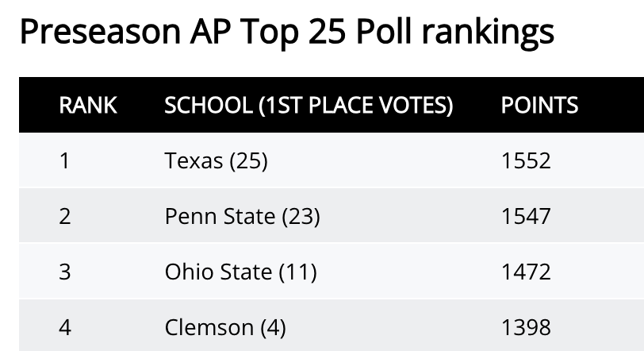Click the 1547 points value
Image resolution: width=644 pixels, height=351 pixels.
[x=526, y=216]
